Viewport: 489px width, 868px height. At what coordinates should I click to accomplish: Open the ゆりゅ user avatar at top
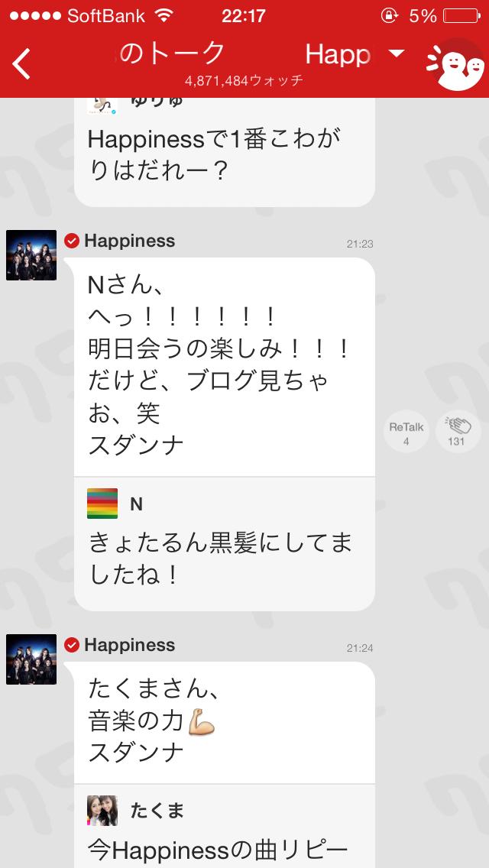[102, 105]
